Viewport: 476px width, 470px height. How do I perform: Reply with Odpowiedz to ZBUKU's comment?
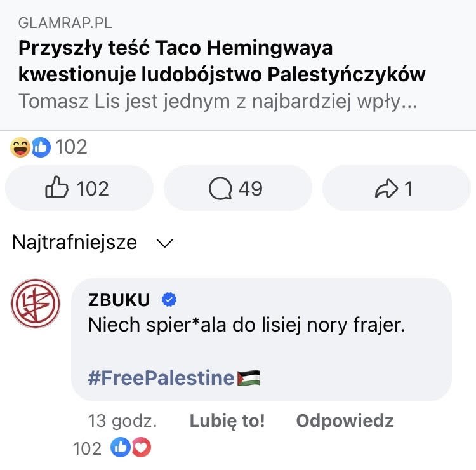coord(345,420)
